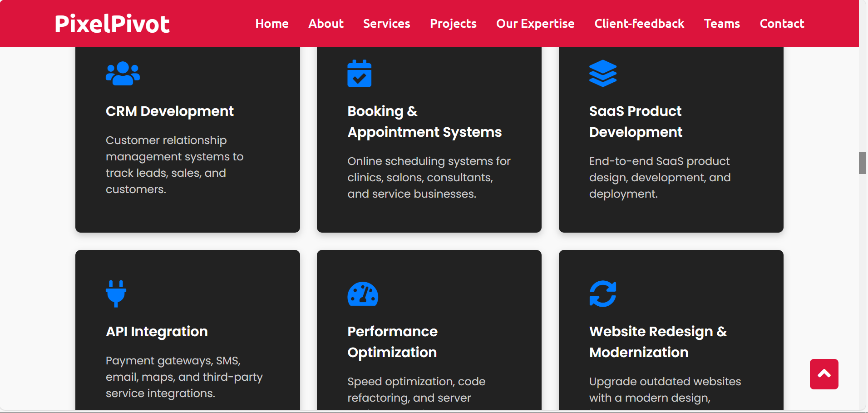The image size is (868, 413).
Task: Click Contact in the top navigation
Action: pos(782,24)
